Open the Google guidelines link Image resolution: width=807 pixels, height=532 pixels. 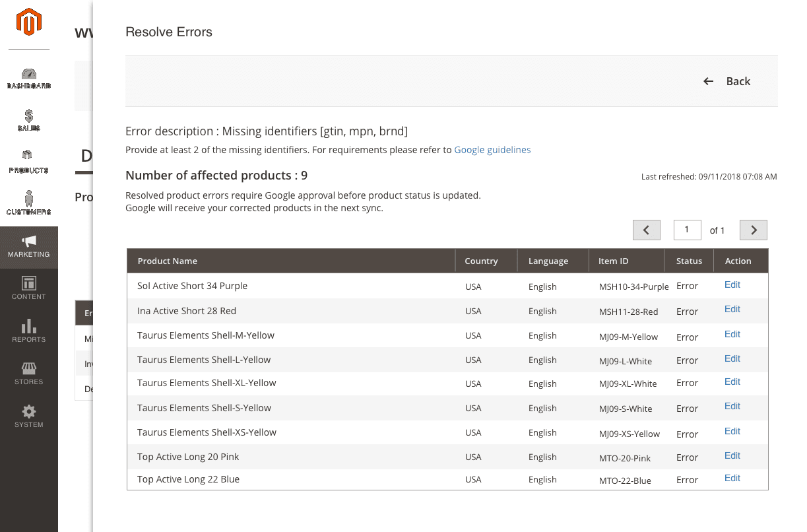coord(492,150)
